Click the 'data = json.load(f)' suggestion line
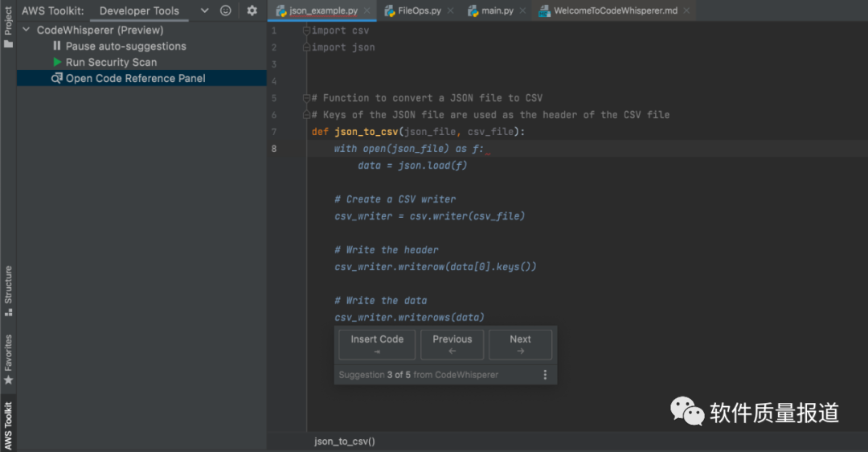 click(412, 166)
